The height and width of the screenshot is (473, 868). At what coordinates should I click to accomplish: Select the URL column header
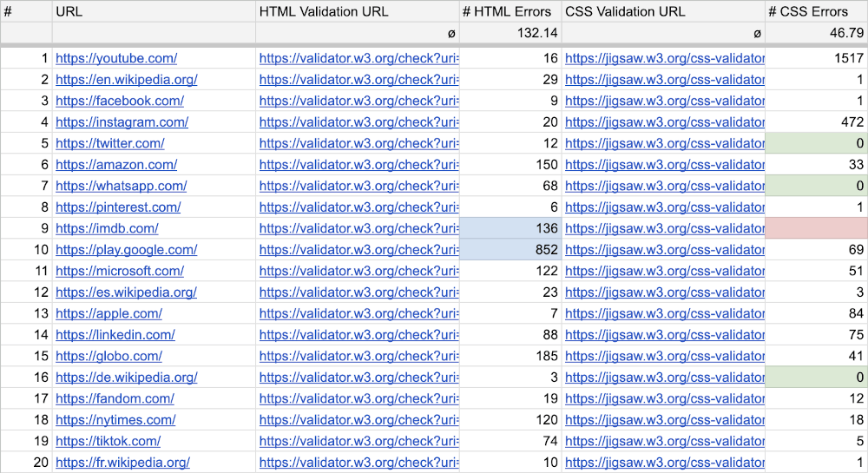[x=154, y=11]
